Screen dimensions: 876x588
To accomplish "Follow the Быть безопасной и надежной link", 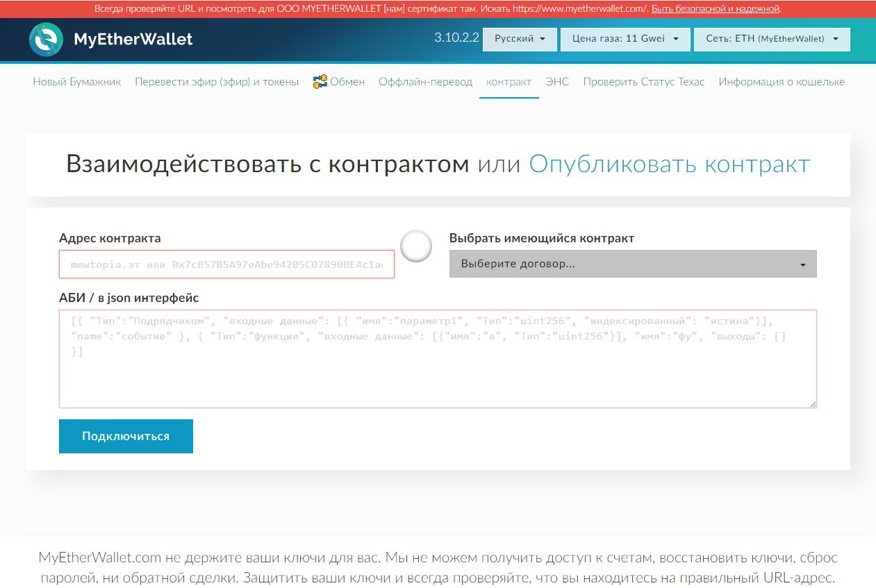I will coord(716,9).
